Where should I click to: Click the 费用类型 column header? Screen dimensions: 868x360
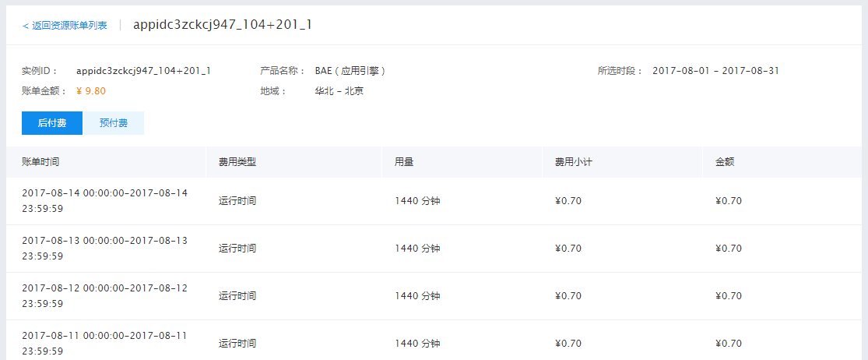tap(237, 162)
